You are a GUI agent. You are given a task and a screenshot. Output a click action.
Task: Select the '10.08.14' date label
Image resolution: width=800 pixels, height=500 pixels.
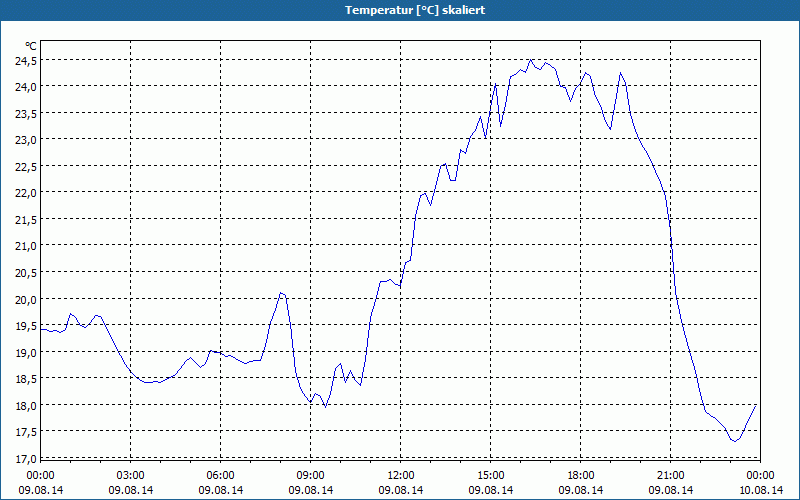tap(760, 490)
